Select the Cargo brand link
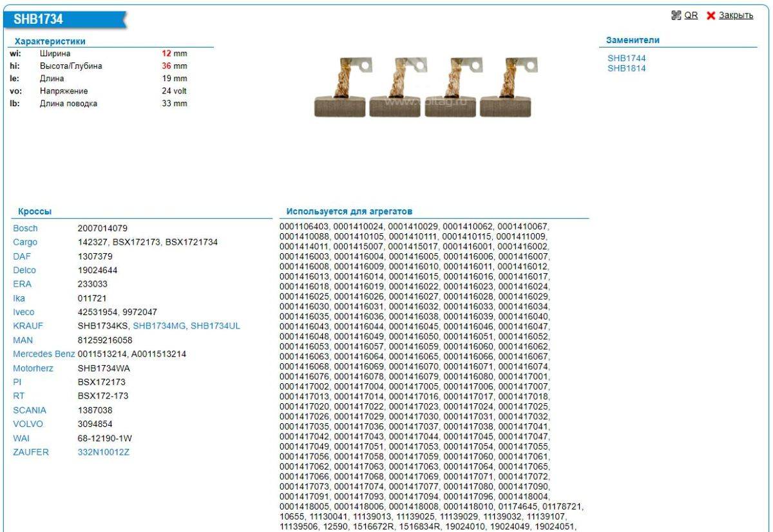 [25, 243]
